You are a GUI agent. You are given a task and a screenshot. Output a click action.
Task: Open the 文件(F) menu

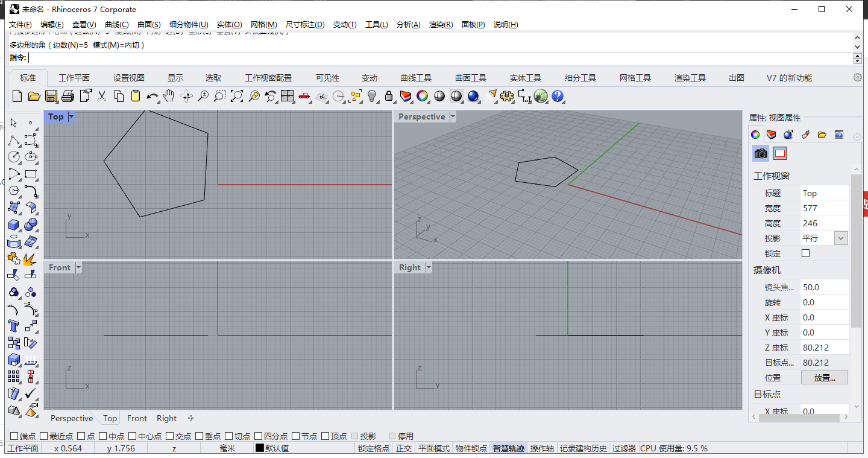(20, 25)
